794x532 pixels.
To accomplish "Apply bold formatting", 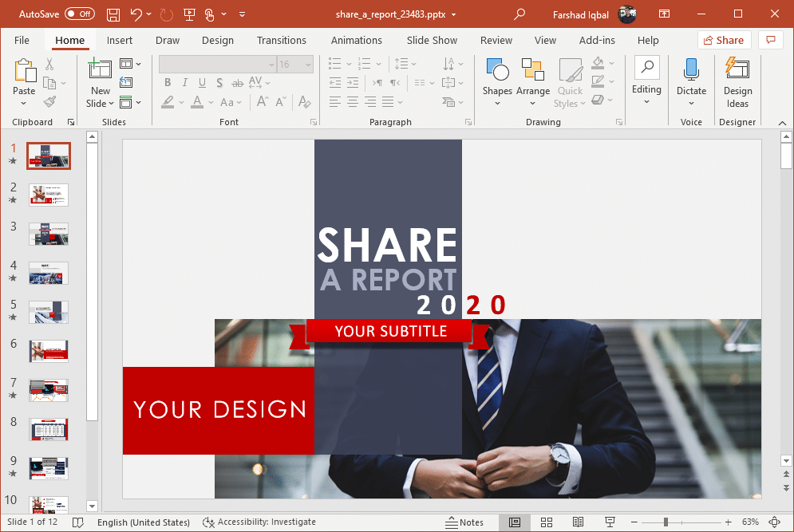I will pyautogui.click(x=168, y=82).
